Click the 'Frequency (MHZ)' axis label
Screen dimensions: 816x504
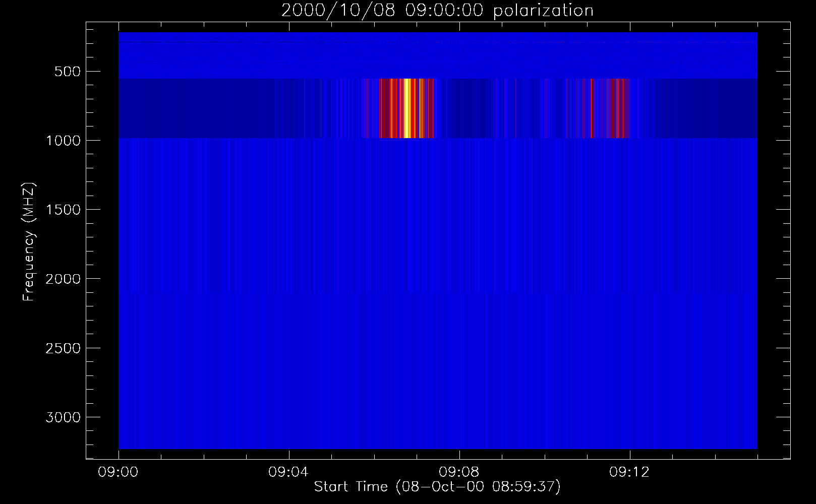point(29,241)
